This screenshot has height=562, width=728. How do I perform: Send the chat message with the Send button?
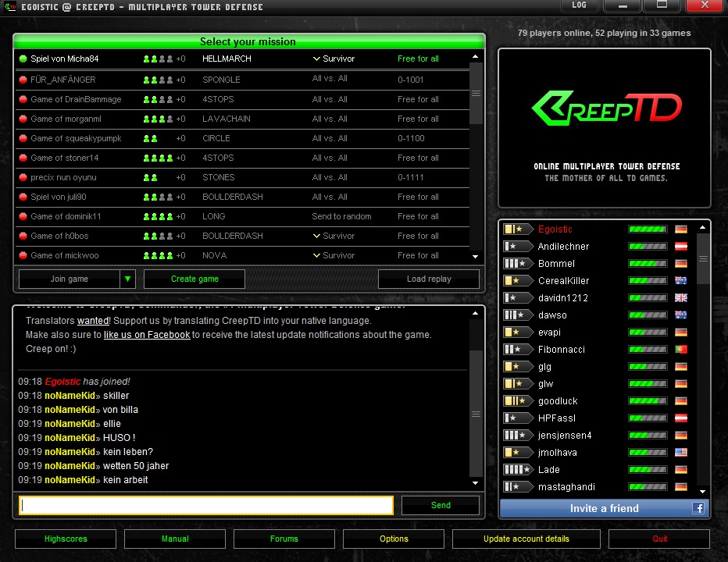(x=441, y=505)
